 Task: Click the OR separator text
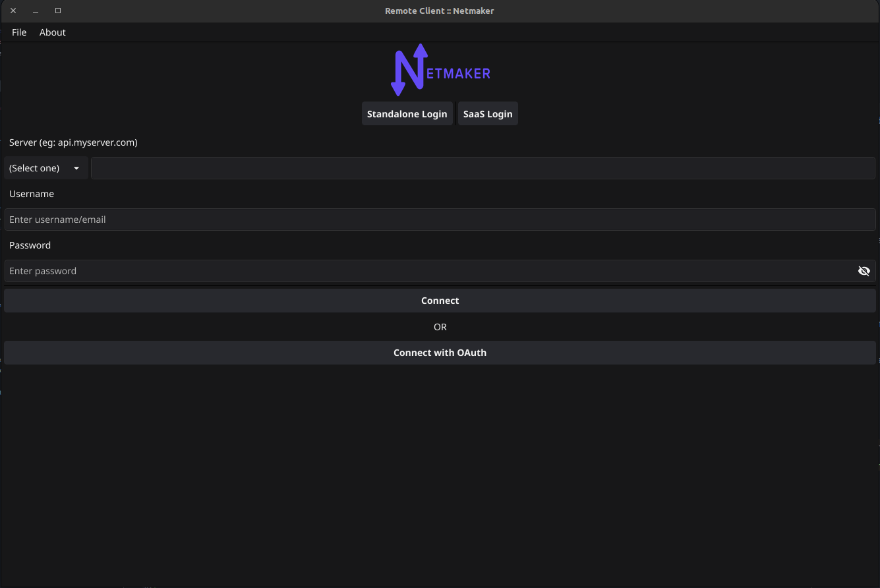pos(440,327)
